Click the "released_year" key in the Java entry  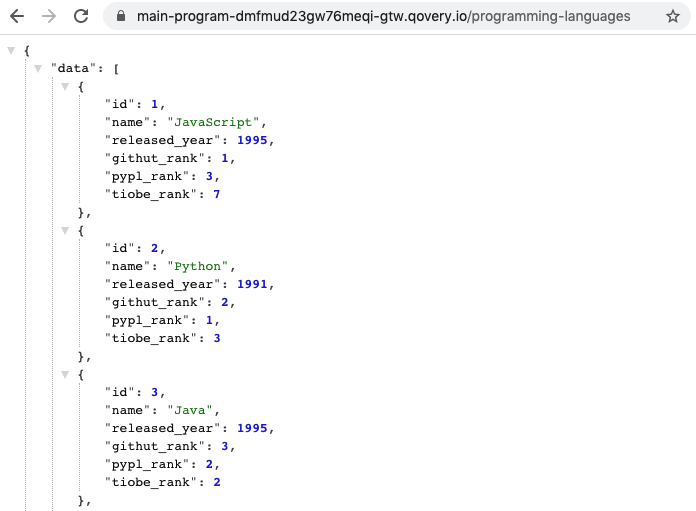pyautogui.click(x=162, y=428)
